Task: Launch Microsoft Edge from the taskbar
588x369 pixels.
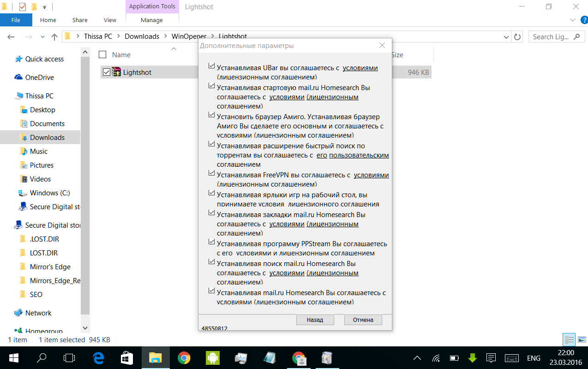Action: pyautogui.click(x=98, y=358)
